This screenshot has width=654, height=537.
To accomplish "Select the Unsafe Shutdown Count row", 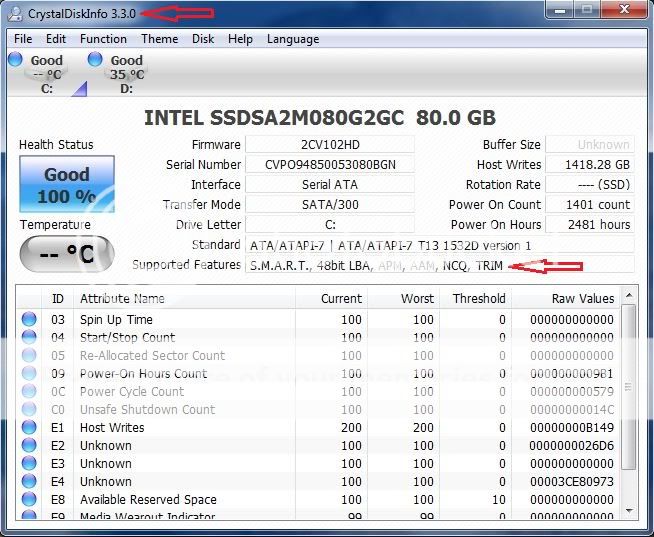I will point(318,409).
